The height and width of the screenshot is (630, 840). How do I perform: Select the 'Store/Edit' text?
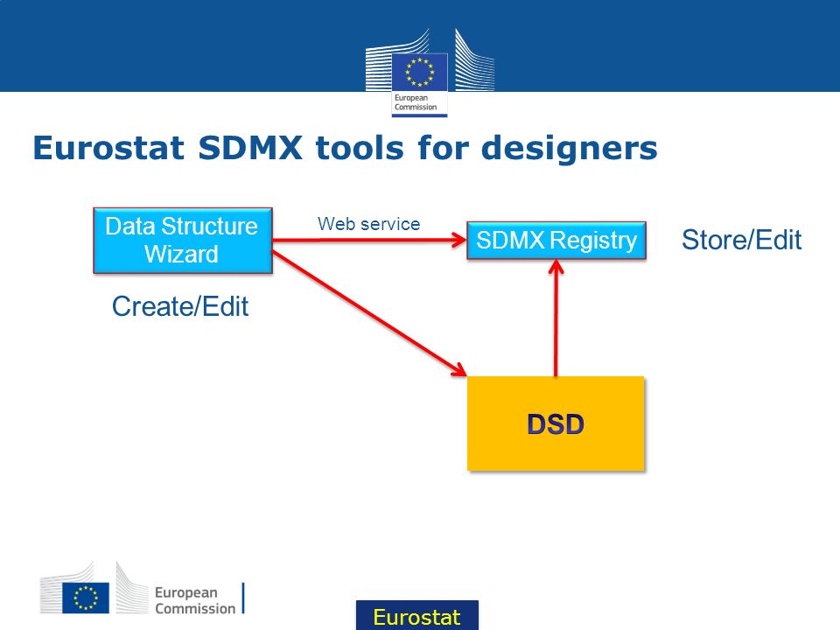741,240
